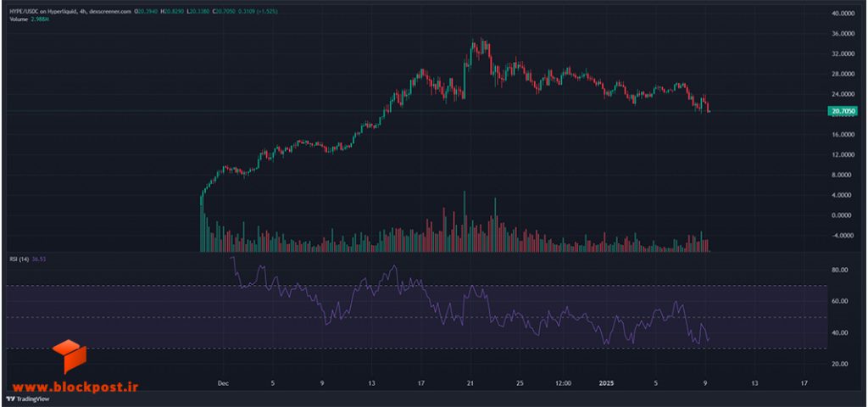Select the Dec date on time axis
The image size is (868, 407).
point(222,382)
